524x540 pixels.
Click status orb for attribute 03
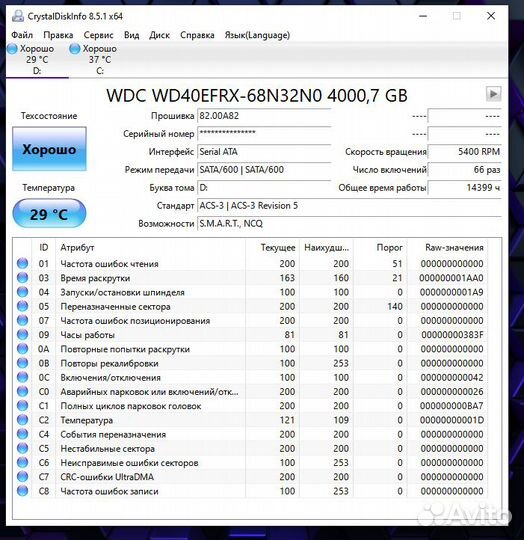tap(22, 278)
